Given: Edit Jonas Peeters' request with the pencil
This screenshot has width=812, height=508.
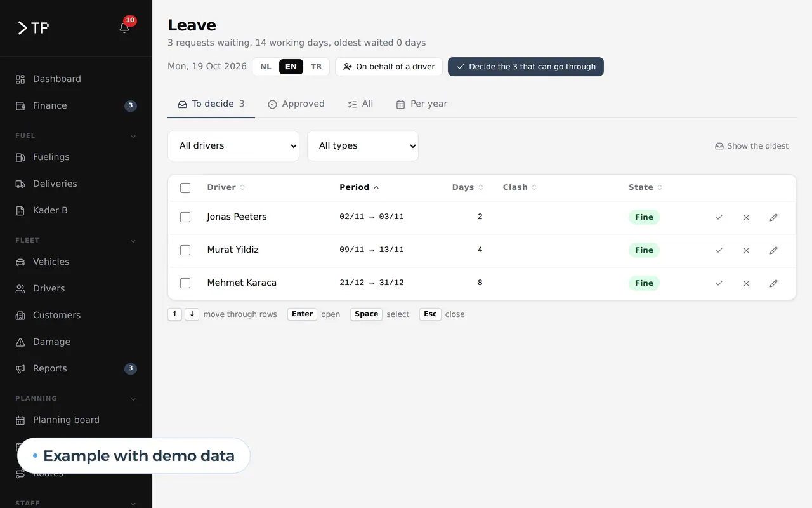Looking at the screenshot, I should tap(773, 217).
